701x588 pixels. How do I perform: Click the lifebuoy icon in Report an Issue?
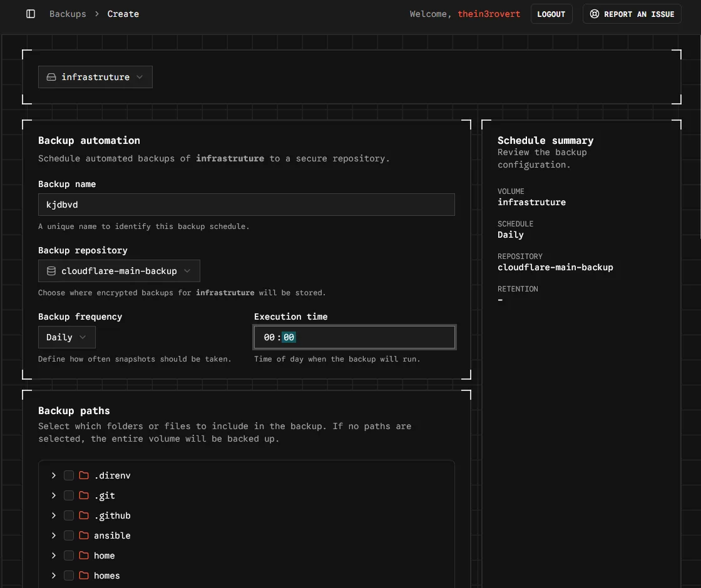595,14
